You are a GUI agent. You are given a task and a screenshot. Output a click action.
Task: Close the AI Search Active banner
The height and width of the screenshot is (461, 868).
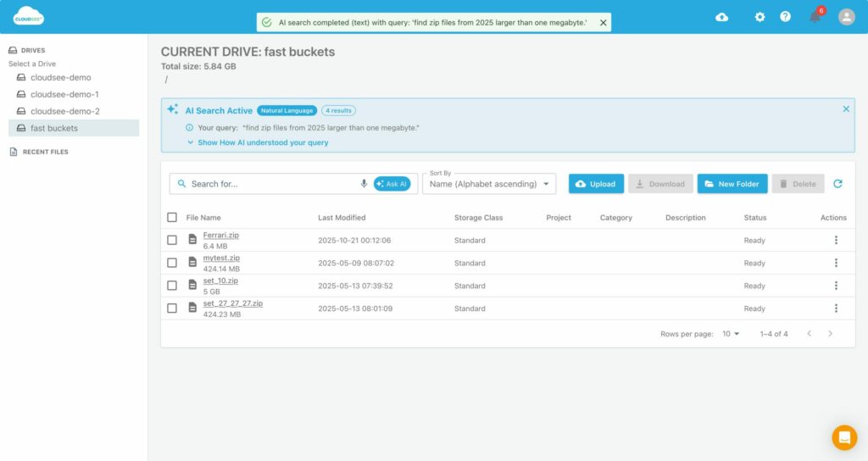(846, 109)
